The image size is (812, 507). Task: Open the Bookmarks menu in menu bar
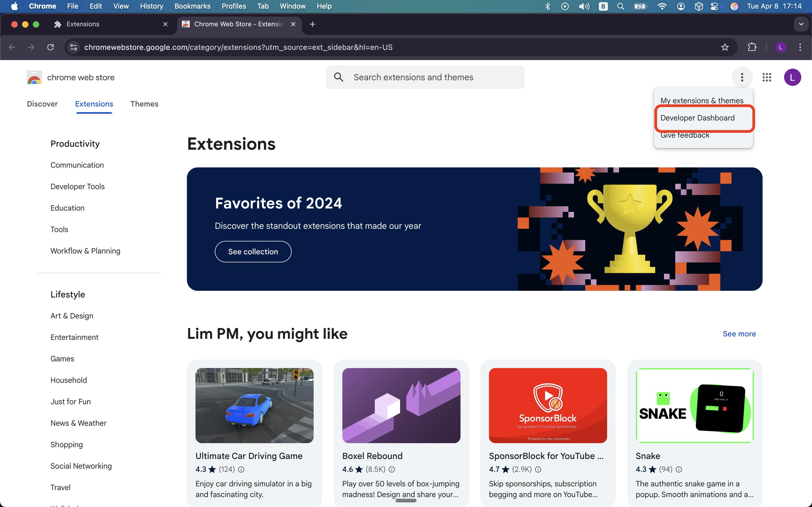pyautogui.click(x=192, y=6)
